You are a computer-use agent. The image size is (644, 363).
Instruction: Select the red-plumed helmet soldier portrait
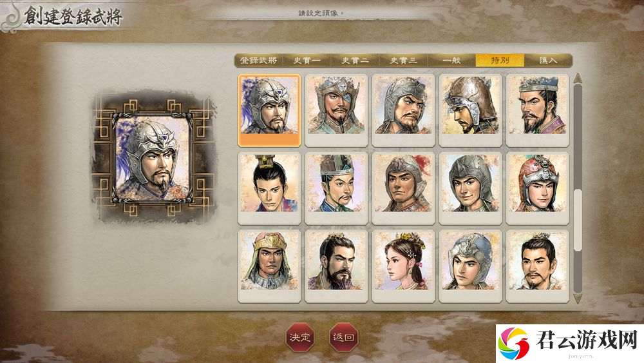[x=403, y=188]
